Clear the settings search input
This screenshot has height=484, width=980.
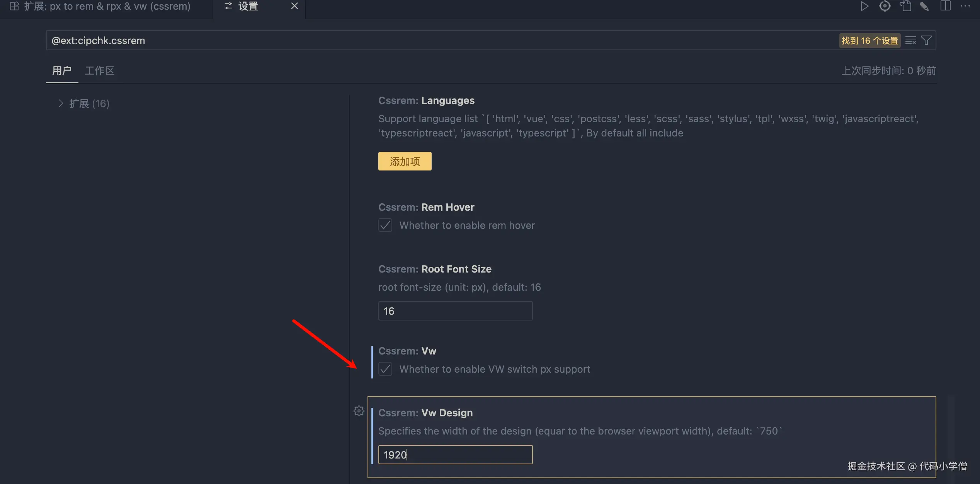click(910, 41)
